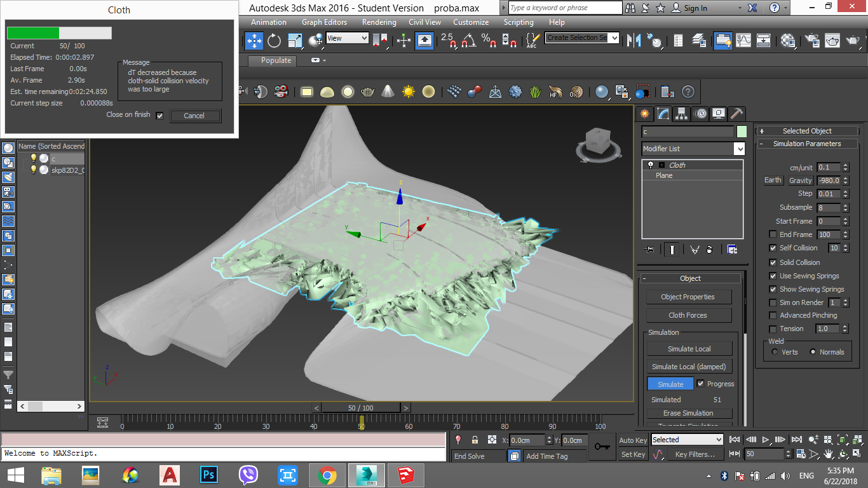
Task: Click Go to End playback button
Action: click(x=798, y=439)
